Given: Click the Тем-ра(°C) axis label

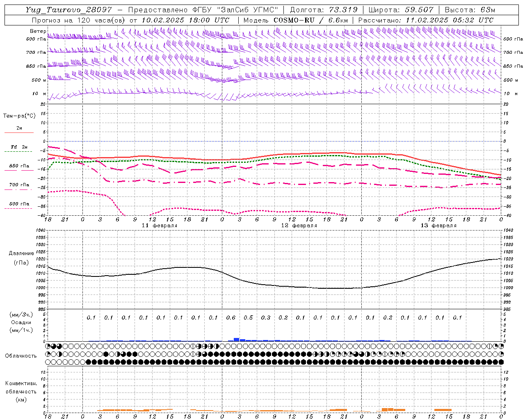Looking at the screenshot, I should pos(19,116).
